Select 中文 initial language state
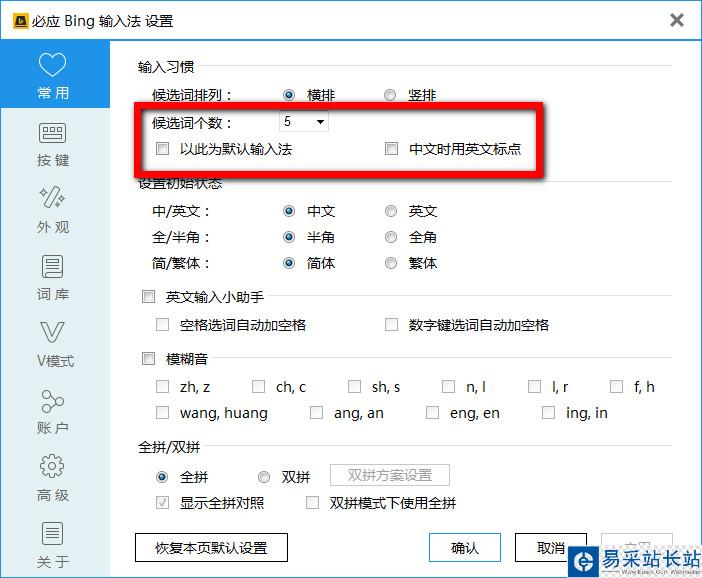This screenshot has width=702, height=578. (289, 211)
